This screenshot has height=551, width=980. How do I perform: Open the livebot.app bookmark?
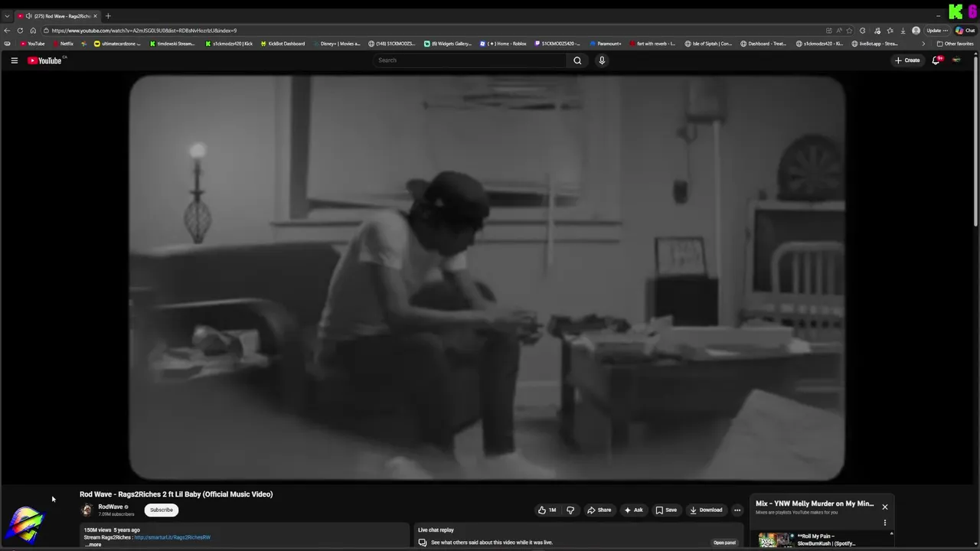(874, 44)
